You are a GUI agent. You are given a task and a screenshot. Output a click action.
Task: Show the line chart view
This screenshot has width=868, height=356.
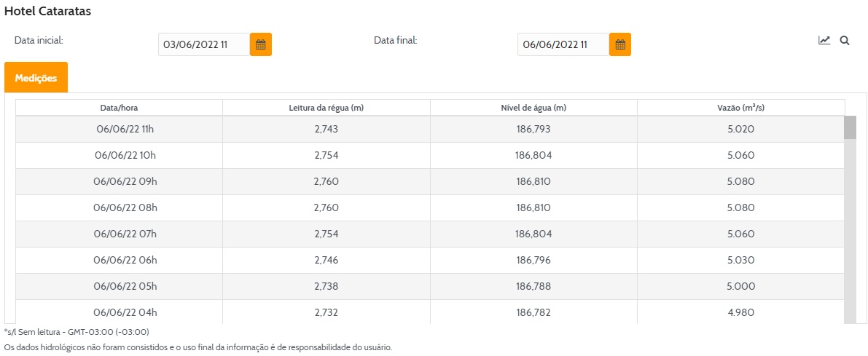824,41
